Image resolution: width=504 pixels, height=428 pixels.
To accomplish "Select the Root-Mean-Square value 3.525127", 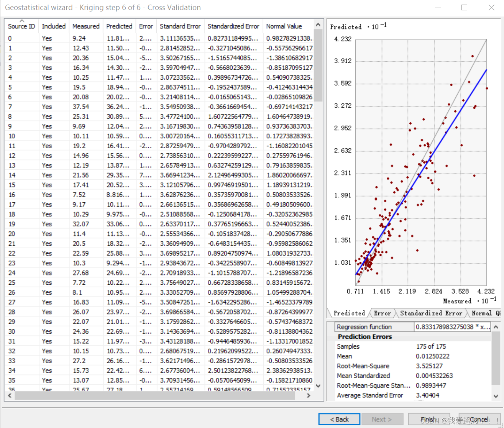I will [x=429, y=366].
